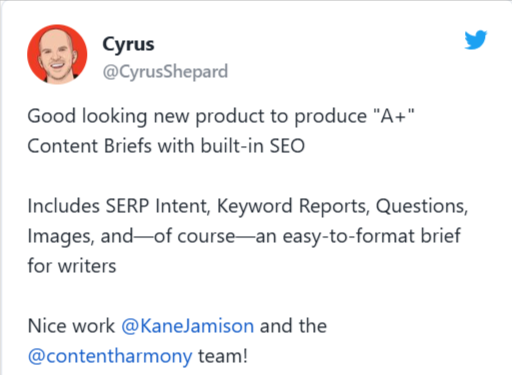Open the @CyrusShepard handle profile
This screenshot has height=375, width=512.
coord(165,72)
